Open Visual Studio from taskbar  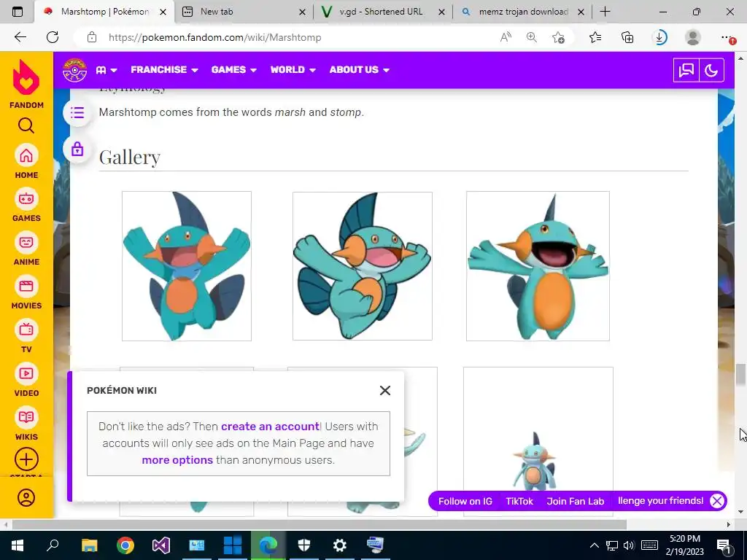pyautogui.click(x=161, y=545)
